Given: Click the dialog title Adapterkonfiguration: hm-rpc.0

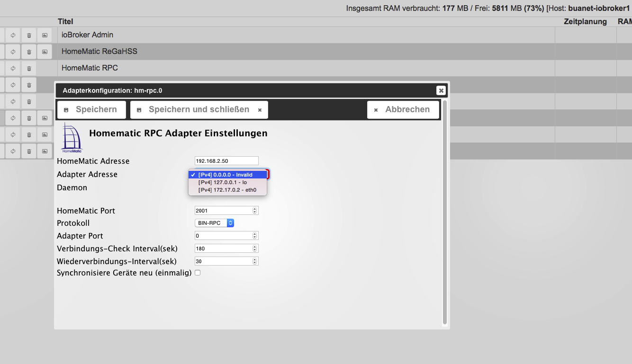Looking at the screenshot, I should pos(112,90).
